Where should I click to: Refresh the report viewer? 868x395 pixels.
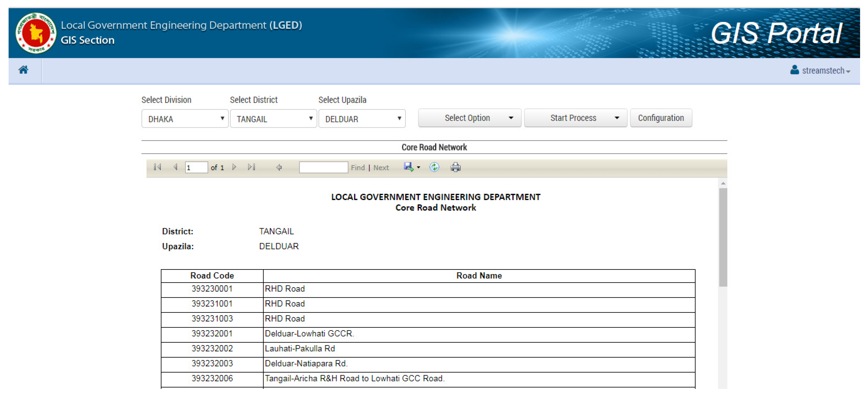434,167
